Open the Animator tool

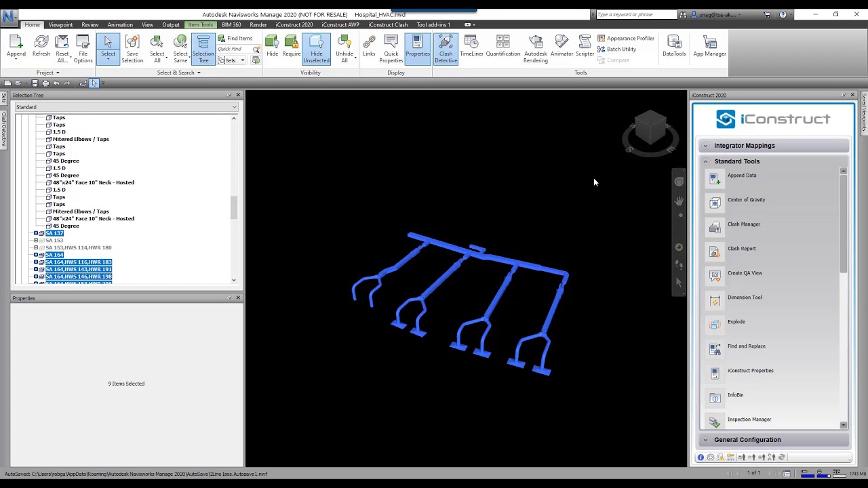561,45
